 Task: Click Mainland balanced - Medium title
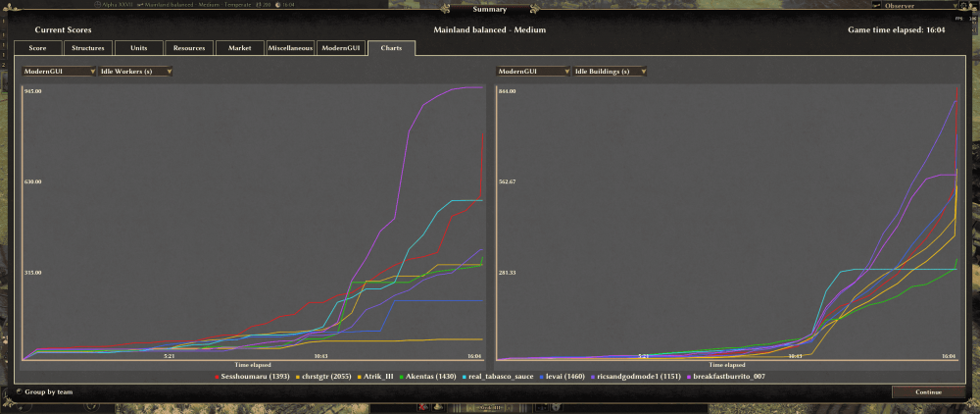point(489,29)
